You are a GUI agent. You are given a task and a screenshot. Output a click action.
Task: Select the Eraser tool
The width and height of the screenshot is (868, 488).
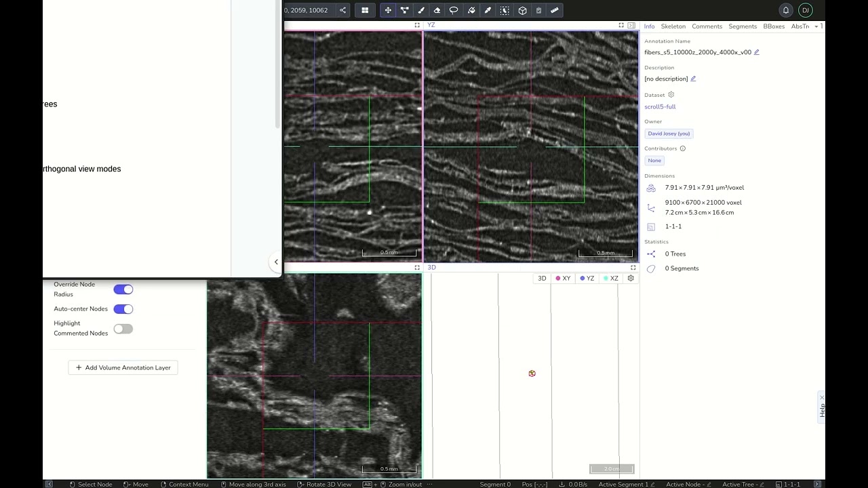[437, 10]
